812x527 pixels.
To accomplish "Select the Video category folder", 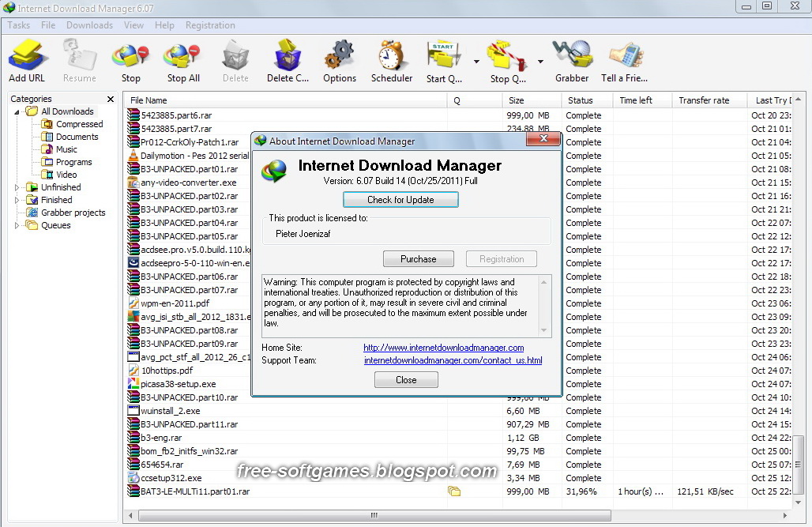I will [59, 175].
